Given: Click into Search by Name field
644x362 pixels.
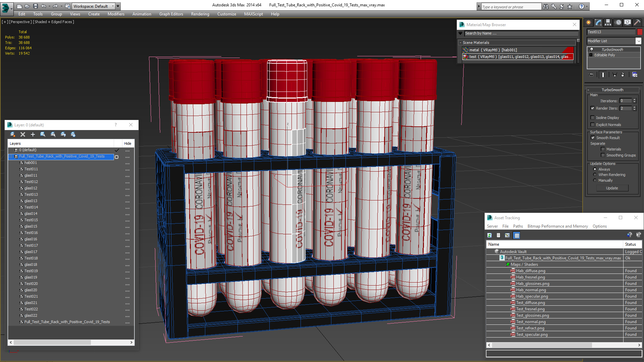Looking at the screenshot, I should (x=521, y=33).
